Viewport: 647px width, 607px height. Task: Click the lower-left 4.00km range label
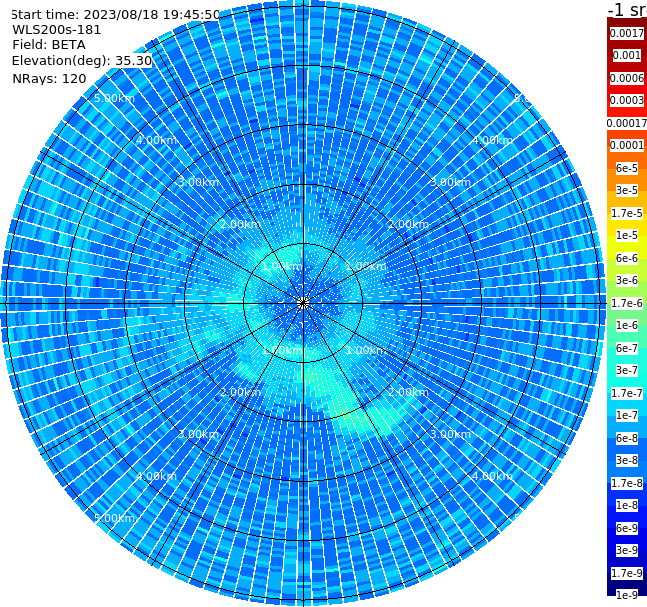coord(156,476)
